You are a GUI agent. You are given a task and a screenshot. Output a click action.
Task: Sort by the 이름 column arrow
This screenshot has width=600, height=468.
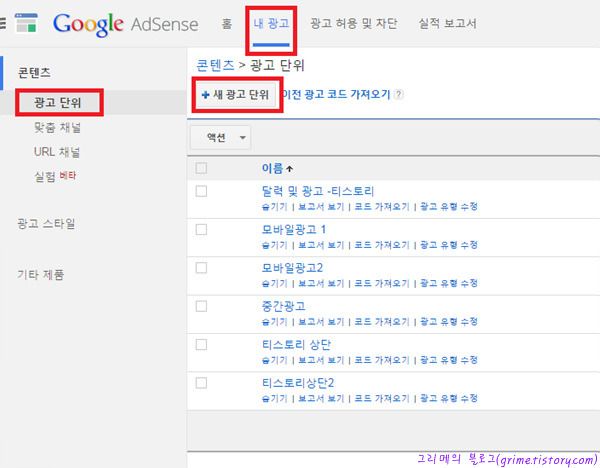(x=290, y=168)
